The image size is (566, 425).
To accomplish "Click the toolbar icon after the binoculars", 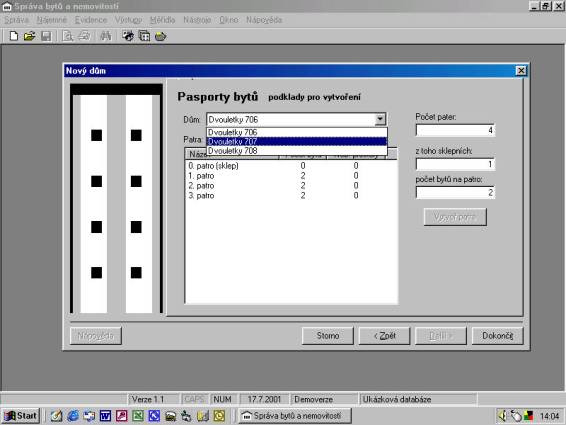I will [128, 36].
